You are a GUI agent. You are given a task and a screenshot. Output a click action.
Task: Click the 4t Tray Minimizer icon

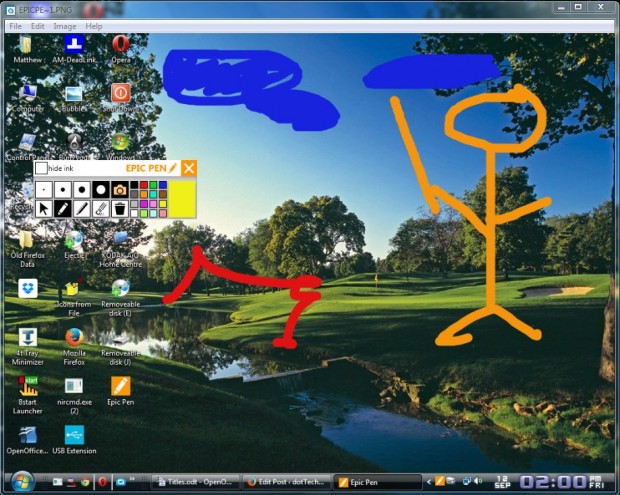tap(27, 347)
